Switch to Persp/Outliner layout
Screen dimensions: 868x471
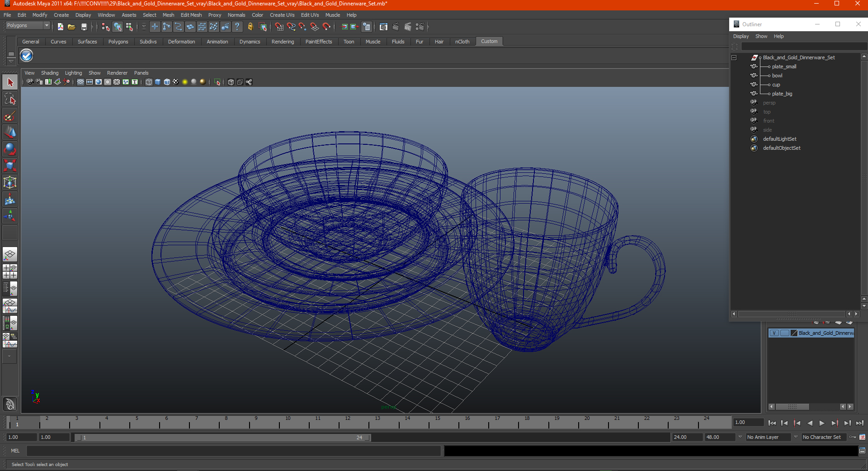click(x=10, y=289)
